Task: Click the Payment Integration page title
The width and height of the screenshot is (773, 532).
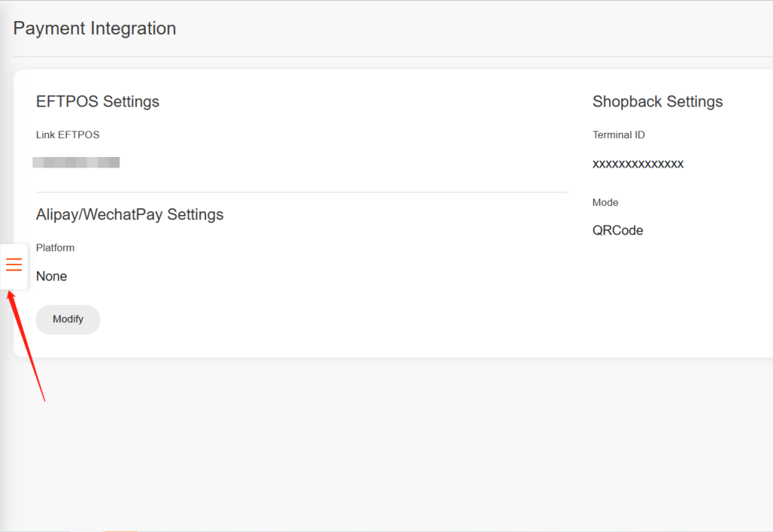Action: point(94,29)
